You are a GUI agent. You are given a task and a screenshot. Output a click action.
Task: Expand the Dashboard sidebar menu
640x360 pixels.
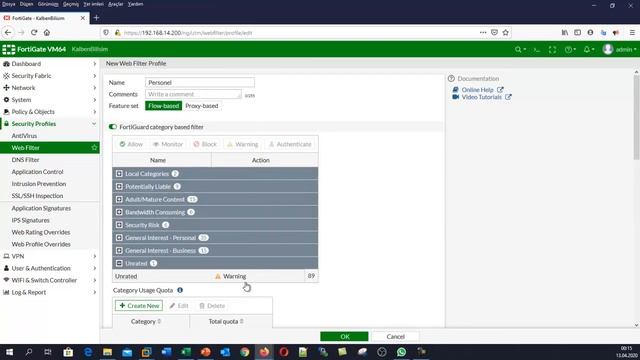point(50,64)
